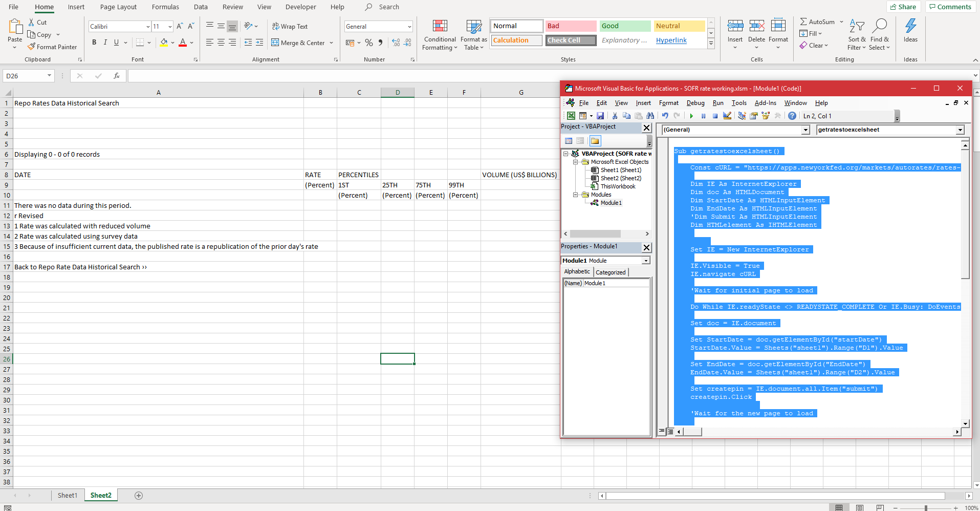Open Page Layout ribbon tab
980x511 pixels.
118,7
